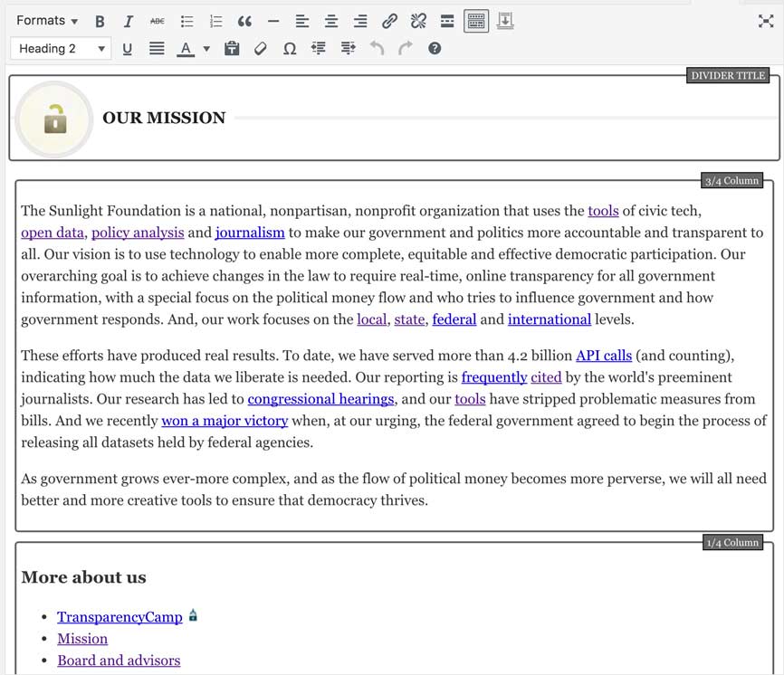Center-align the text
Image resolution: width=784 pixels, height=675 pixels.
pyautogui.click(x=331, y=21)
